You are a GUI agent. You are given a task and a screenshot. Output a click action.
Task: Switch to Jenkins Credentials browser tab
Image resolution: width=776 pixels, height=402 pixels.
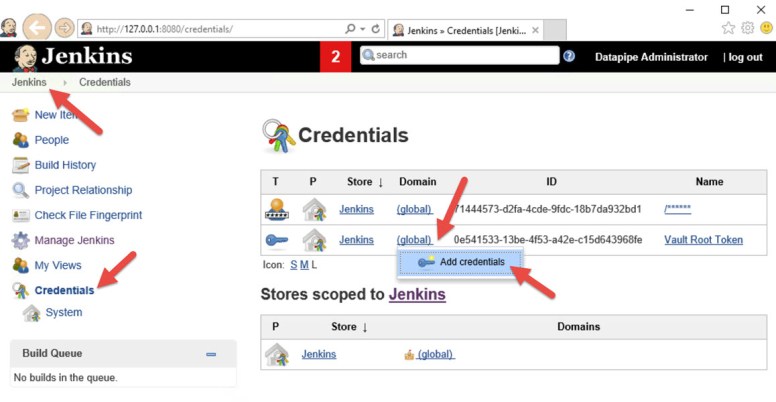(465, 30)
